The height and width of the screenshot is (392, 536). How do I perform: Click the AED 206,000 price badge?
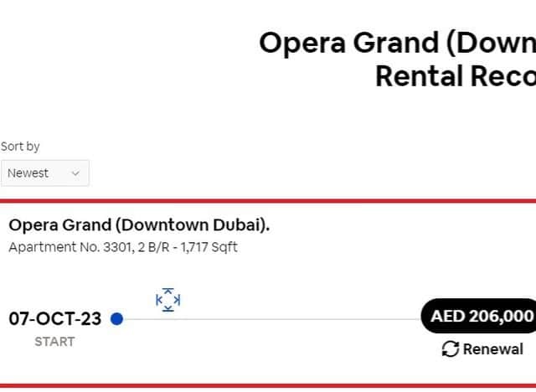tap(478, 316)
